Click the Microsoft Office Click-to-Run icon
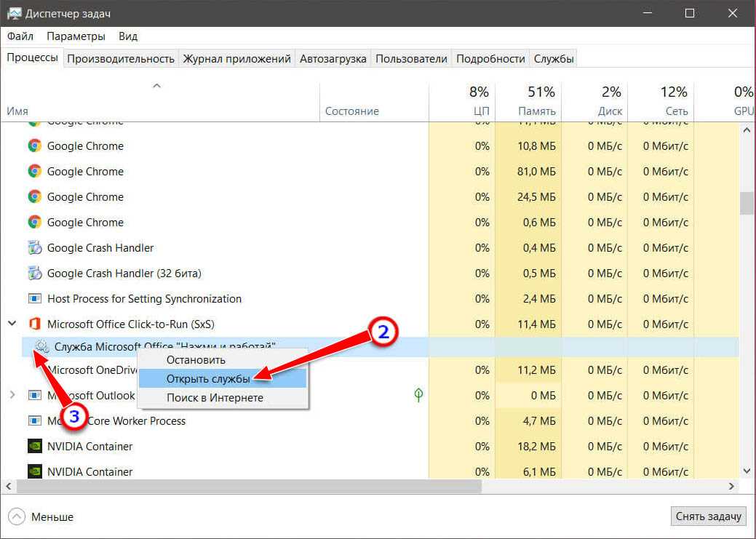Screen dimensions: 756x539 (x=34, y=324)
